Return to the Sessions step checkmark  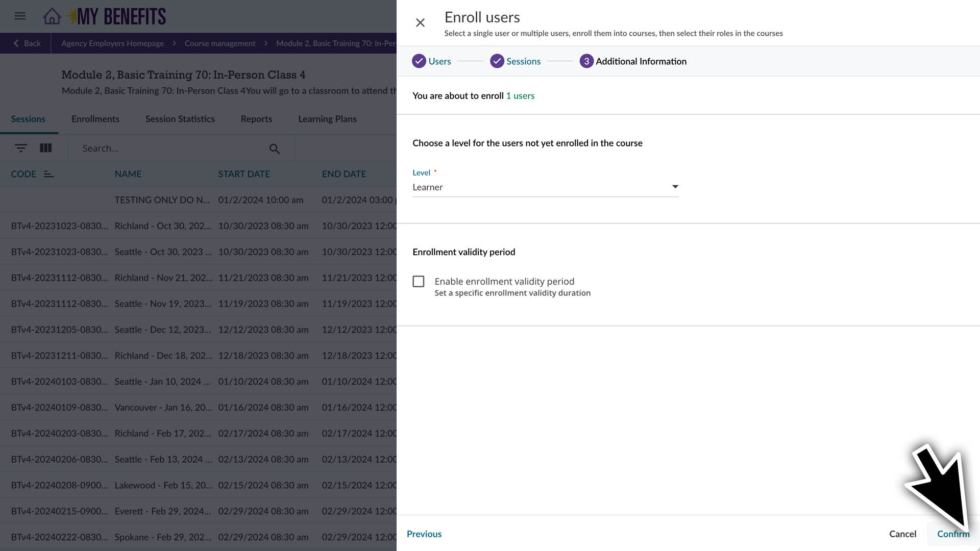497,61
